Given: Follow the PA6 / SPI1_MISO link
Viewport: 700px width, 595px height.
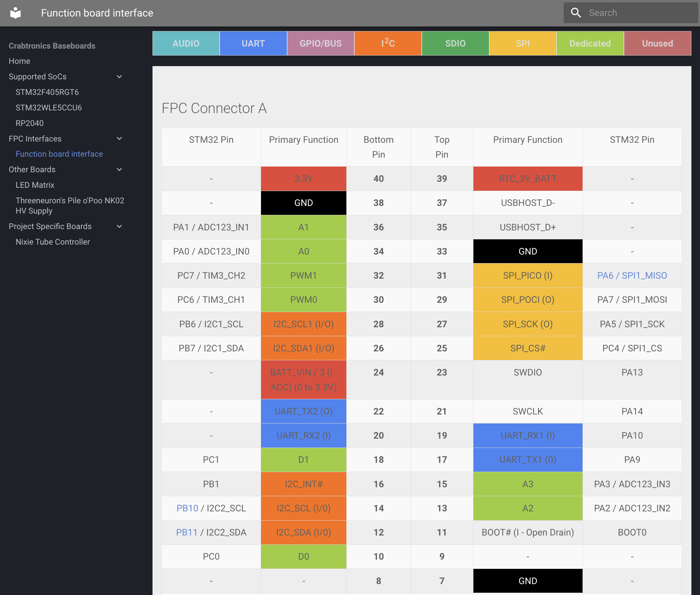Looking at the screenshot, I should (x=632, y=276).
